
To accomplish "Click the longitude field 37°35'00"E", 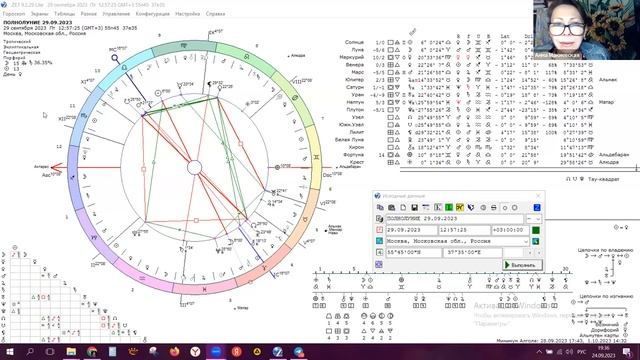I will click(x=473, y=253).
